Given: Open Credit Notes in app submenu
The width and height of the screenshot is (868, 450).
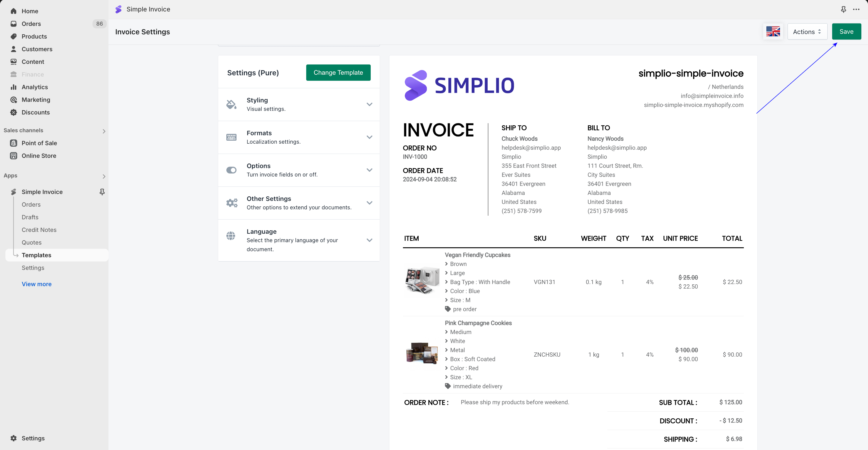Looking at the screenshot, I should [39, 230].
